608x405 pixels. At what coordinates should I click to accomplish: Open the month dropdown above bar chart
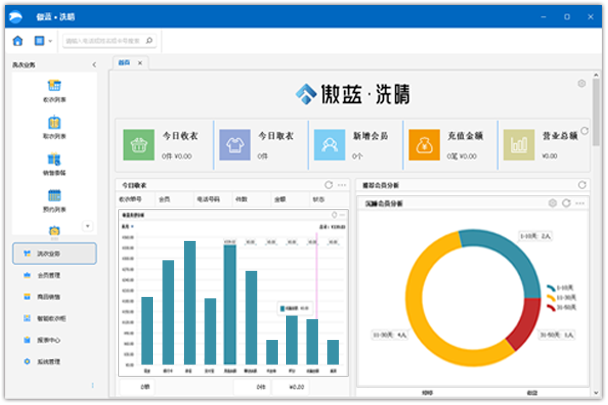pyautogui.click(x=128, y=227)
